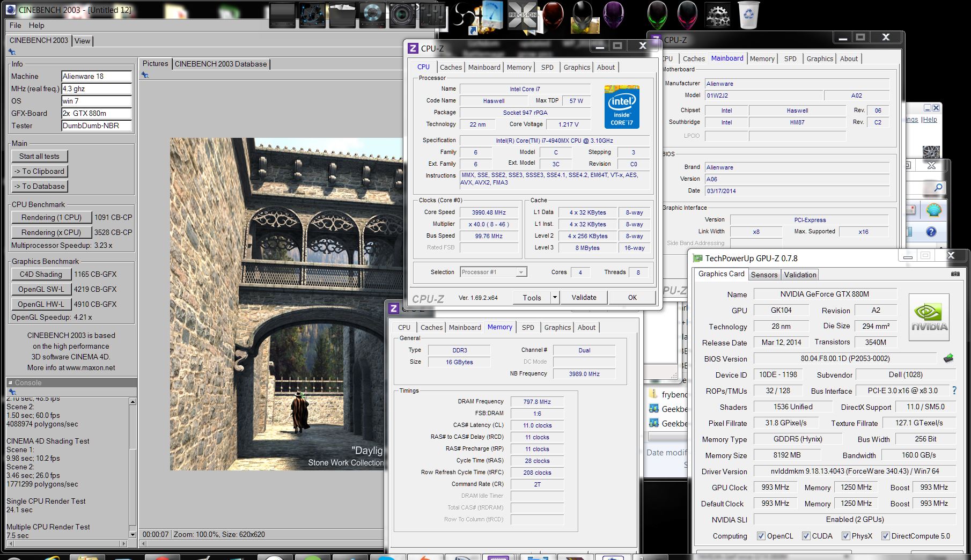Click the To Database button
The width and height of the screenshot is (971, 560).
[40, 186]
